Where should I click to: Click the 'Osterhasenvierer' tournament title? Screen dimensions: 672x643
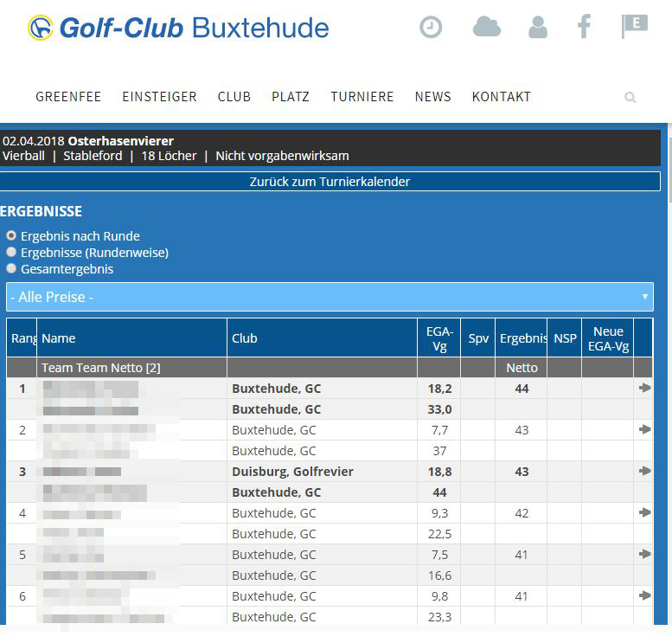pos(121,141)
